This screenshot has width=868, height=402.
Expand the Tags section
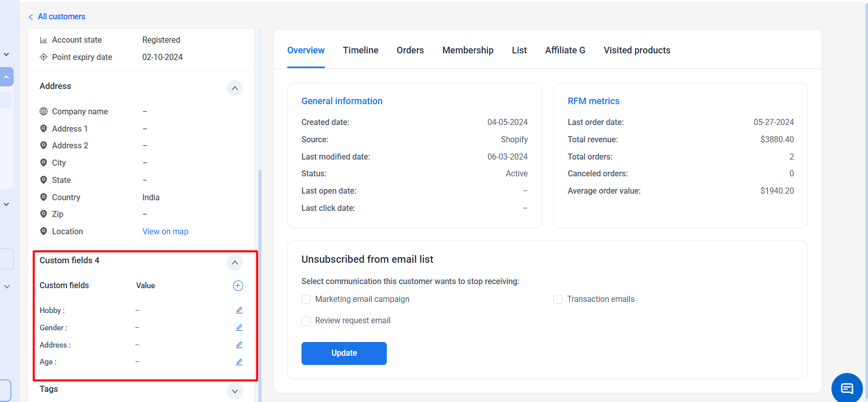pyautogui.click(x=235, y=391)
